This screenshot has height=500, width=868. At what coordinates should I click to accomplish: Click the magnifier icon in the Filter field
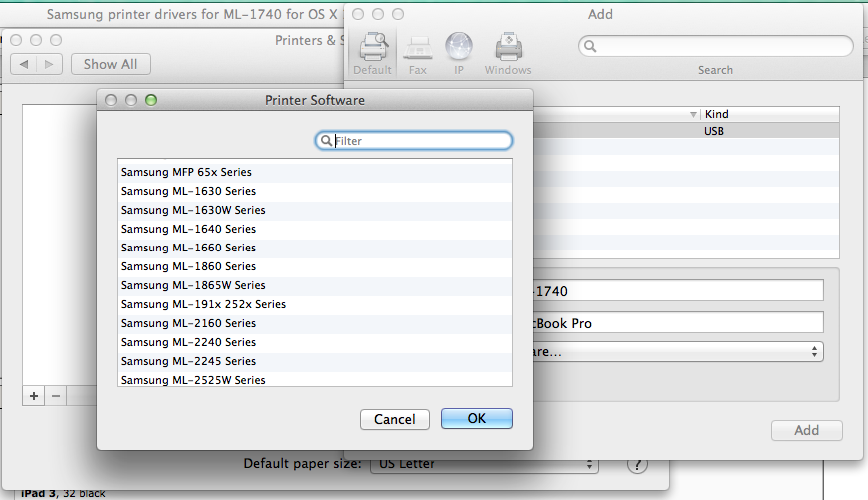326,141
